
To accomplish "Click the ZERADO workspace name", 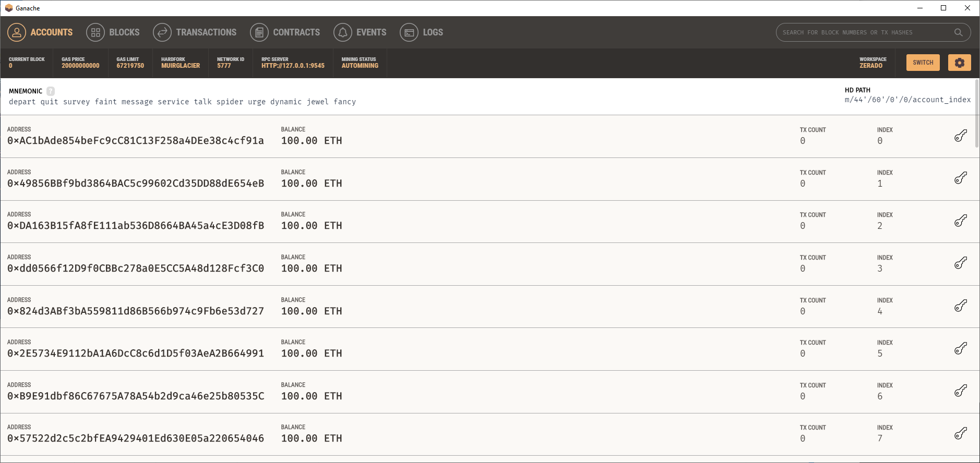I will [871, 66].
